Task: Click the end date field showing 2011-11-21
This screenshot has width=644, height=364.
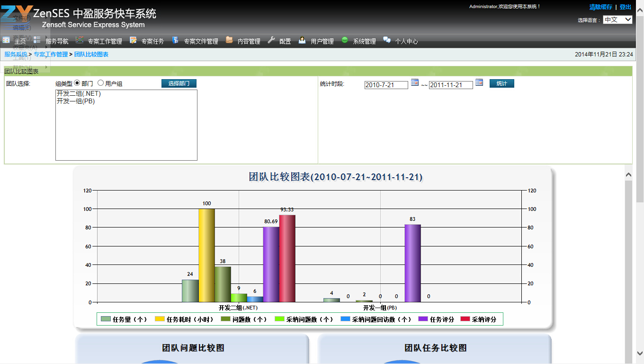Action: pyautogui.click(x=450, y=85)
